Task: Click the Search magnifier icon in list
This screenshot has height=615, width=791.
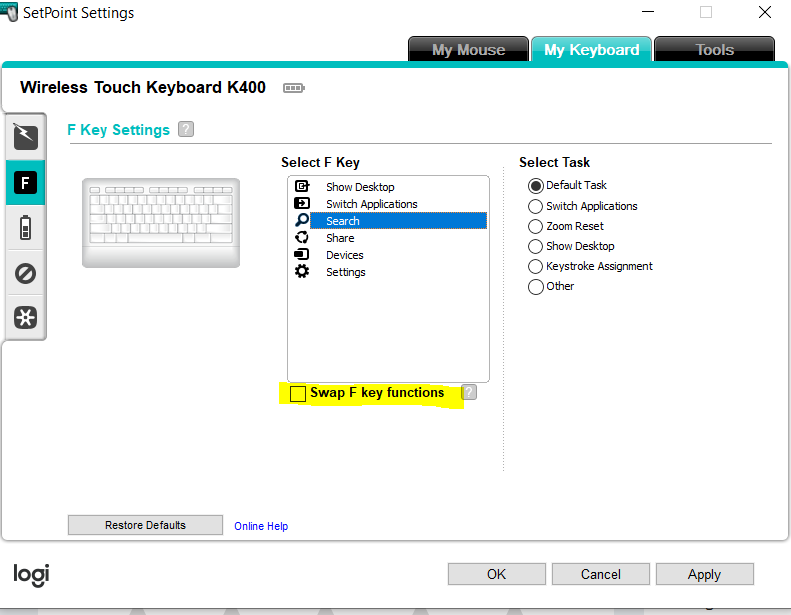Action: [x=302, y=220]
